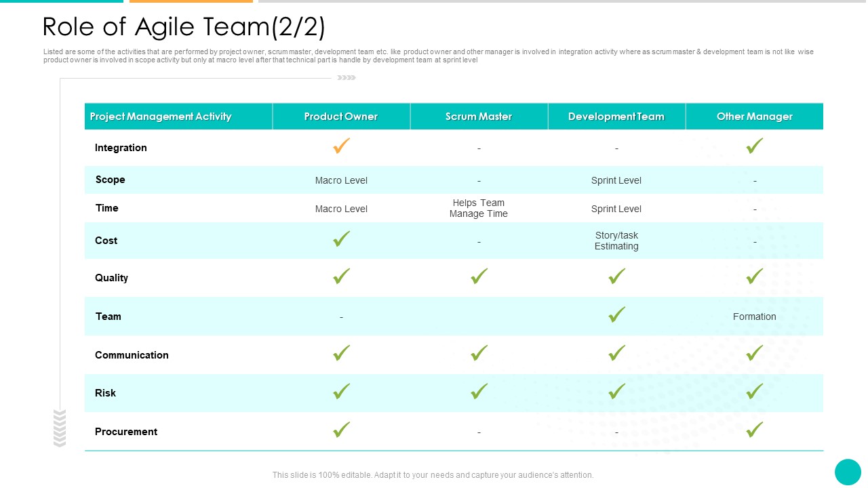
Task: Click the Role of Agile Team(2/2) title
Action: click(x=184, y=27)
